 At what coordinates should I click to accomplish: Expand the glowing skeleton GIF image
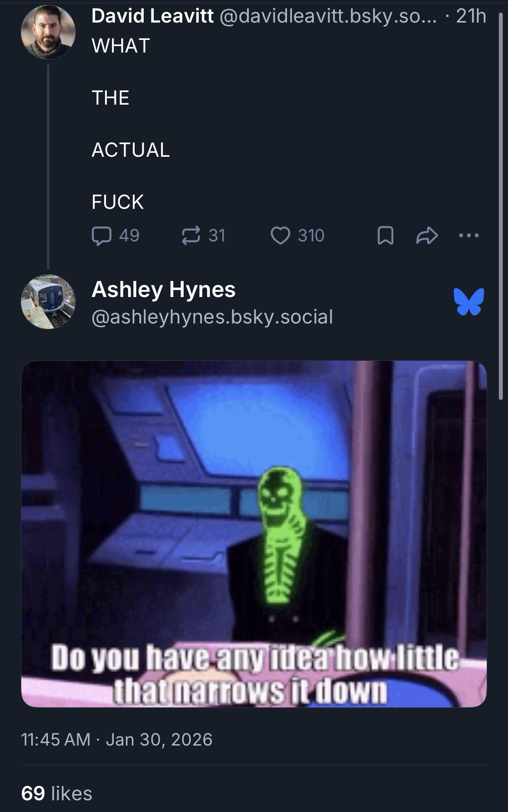[x=254, y=534]
